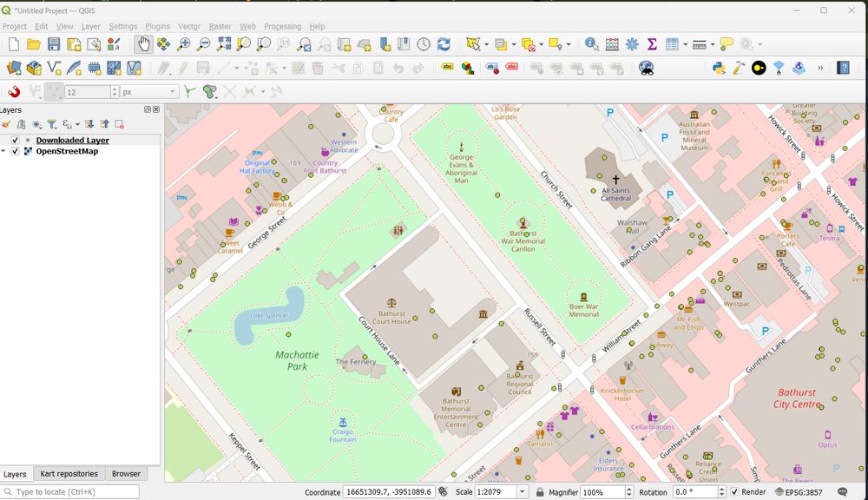Toggle the OpenStreetMap layer visibility checkbox
Viewport: 868px width, 500px height.
coord(15,151)
